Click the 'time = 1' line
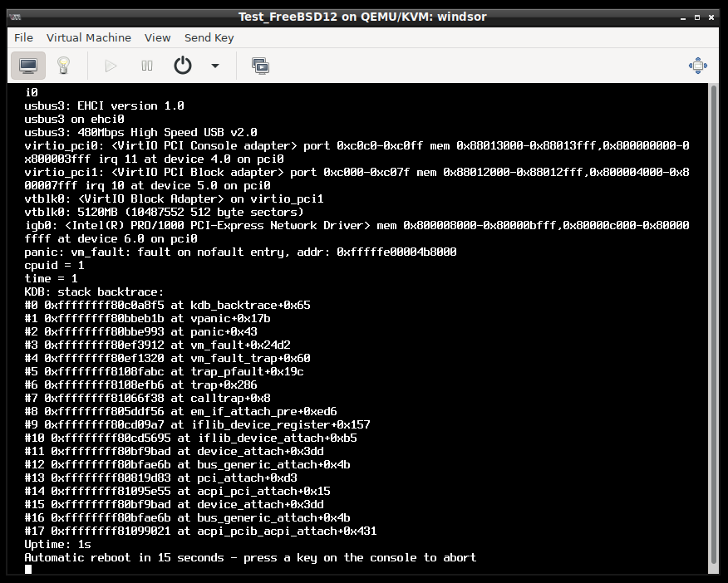This screenshot has width=728, height=583. click(51, 279)
